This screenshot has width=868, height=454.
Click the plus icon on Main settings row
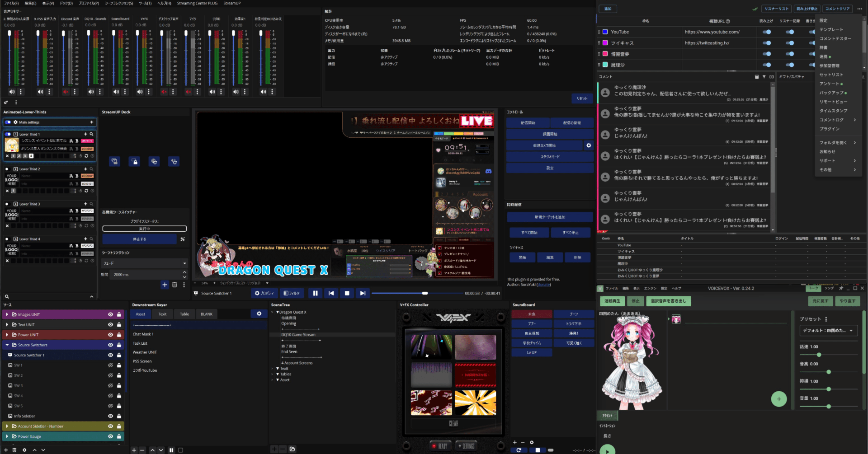(91, 122)
